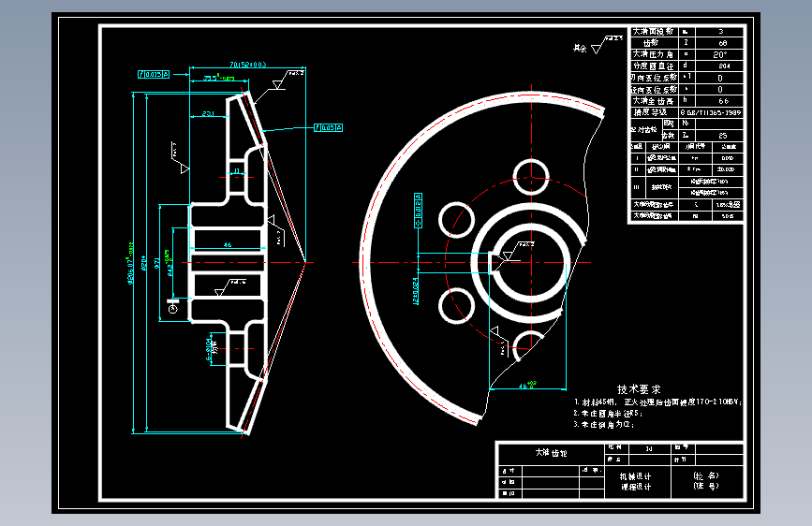This screenshot has width=812, height=526.
Task: Click the 分度圆直径 parameter label
Action: [x=654, y=66]
